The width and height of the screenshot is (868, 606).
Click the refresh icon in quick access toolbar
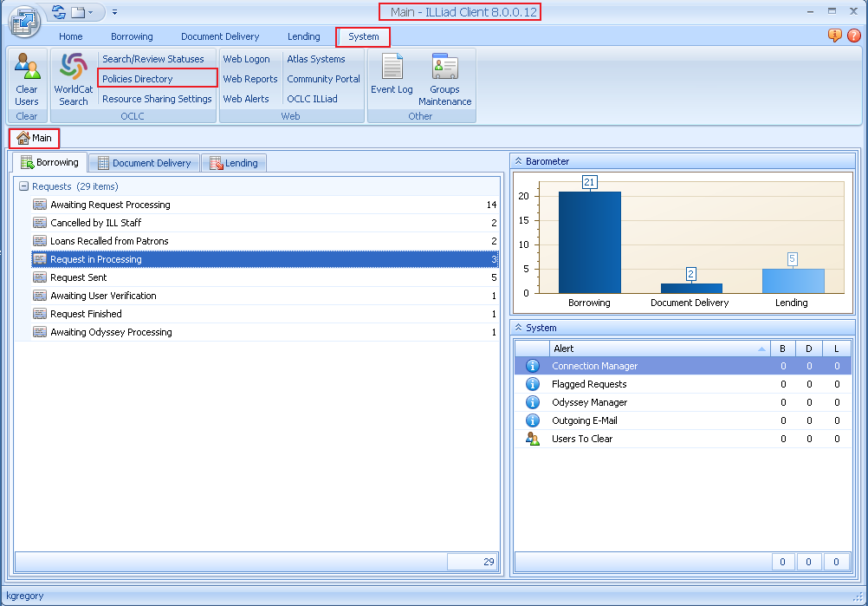coord(57,11)
